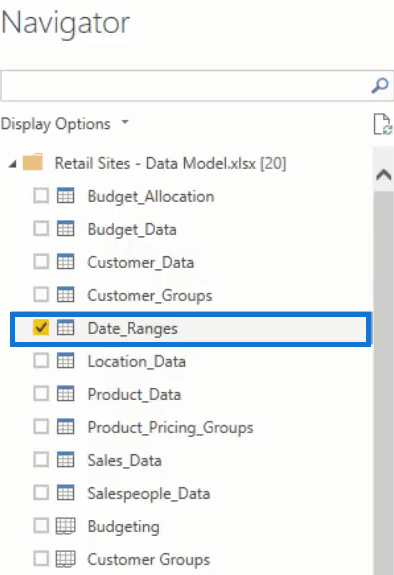This screenshot has width=394, height=575.
Task: Check the Budget_Data checkbox
Action: pos(41,228)
